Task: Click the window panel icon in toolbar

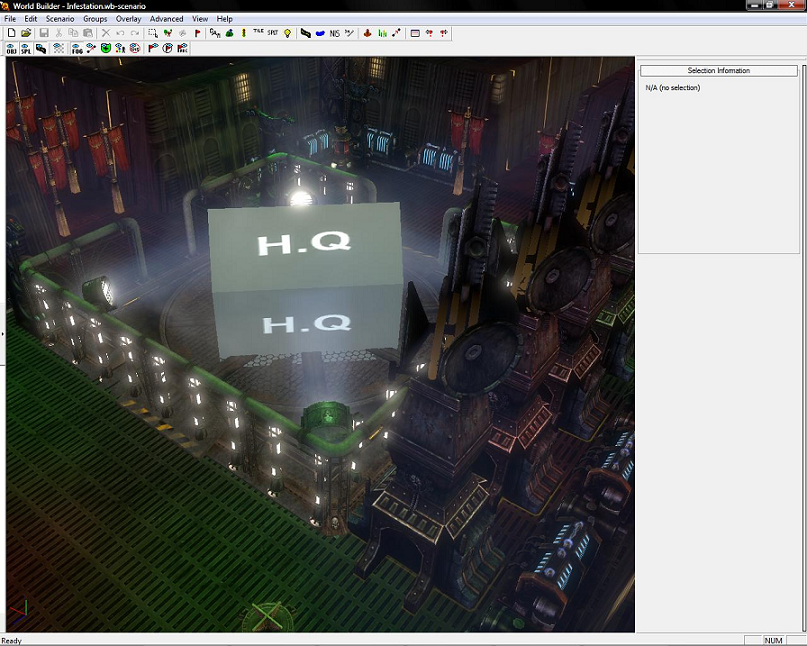Action: [414, 33]
